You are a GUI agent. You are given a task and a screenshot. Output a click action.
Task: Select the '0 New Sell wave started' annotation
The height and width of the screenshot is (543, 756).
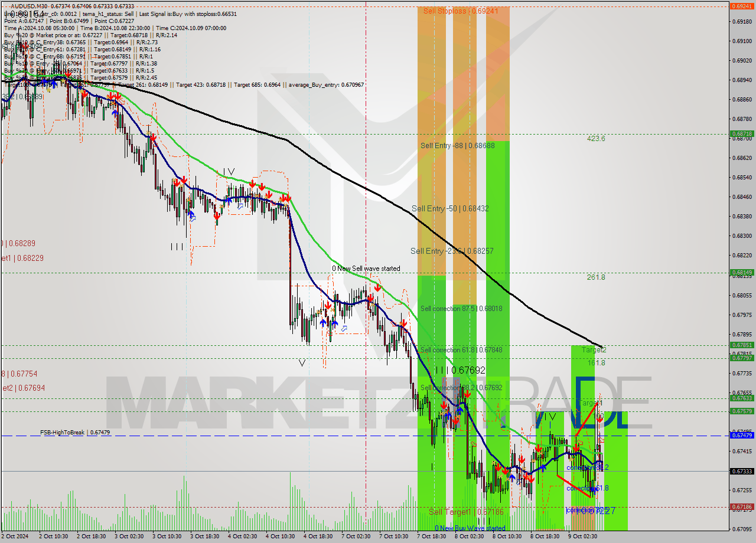tap(366, 269)
